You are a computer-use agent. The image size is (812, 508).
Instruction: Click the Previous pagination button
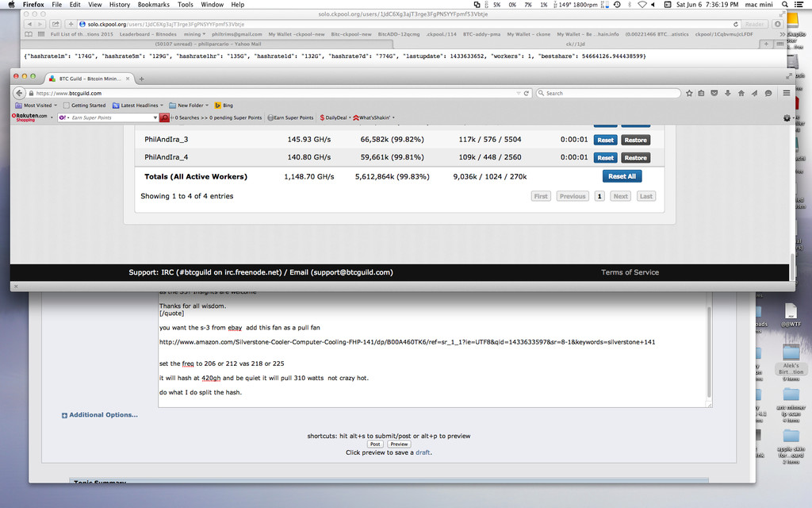click(x=573, y=197)
